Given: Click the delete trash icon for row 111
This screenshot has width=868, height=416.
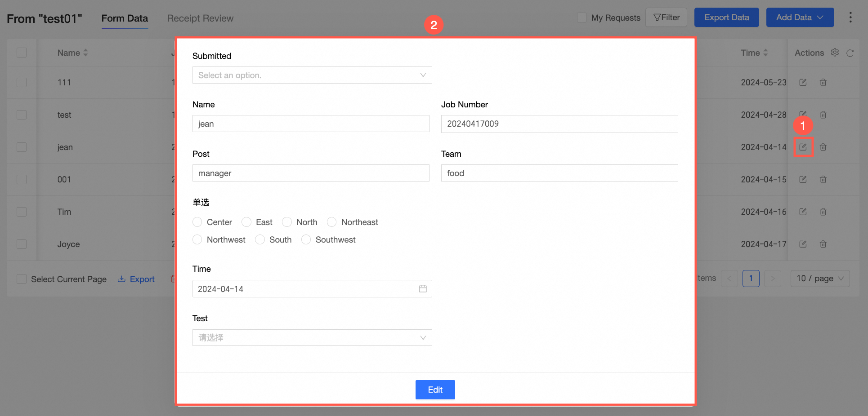Looking at the screenshot, I should click(823, 82).
